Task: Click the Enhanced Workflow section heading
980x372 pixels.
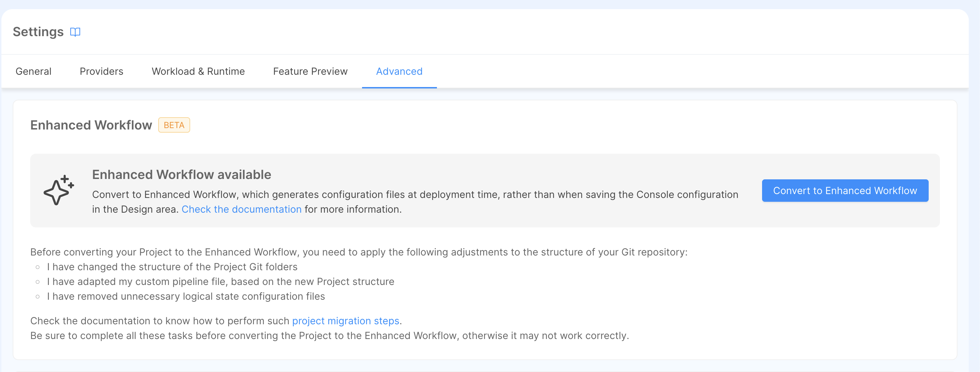Action: [x=91, y=125]
